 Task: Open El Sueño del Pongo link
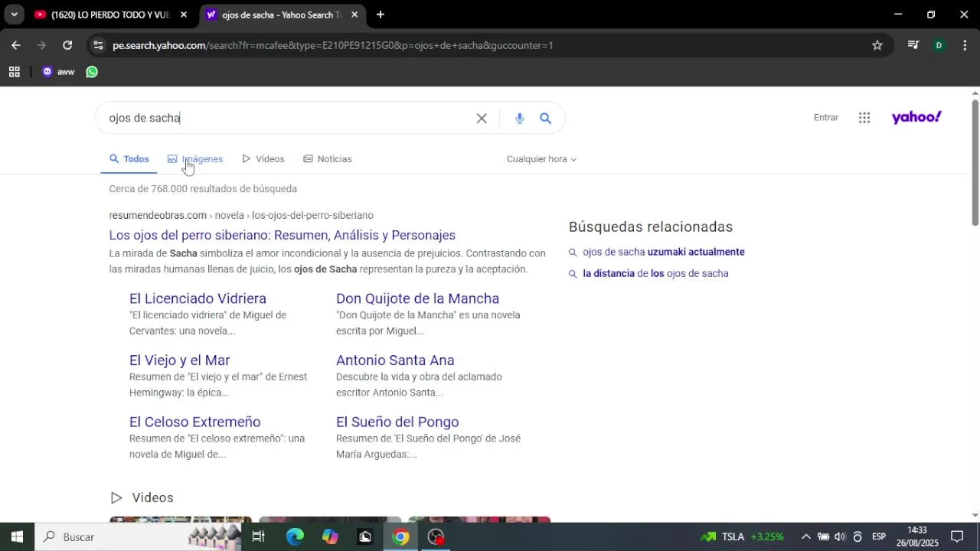pyautogui.click(x=397, y=422)
